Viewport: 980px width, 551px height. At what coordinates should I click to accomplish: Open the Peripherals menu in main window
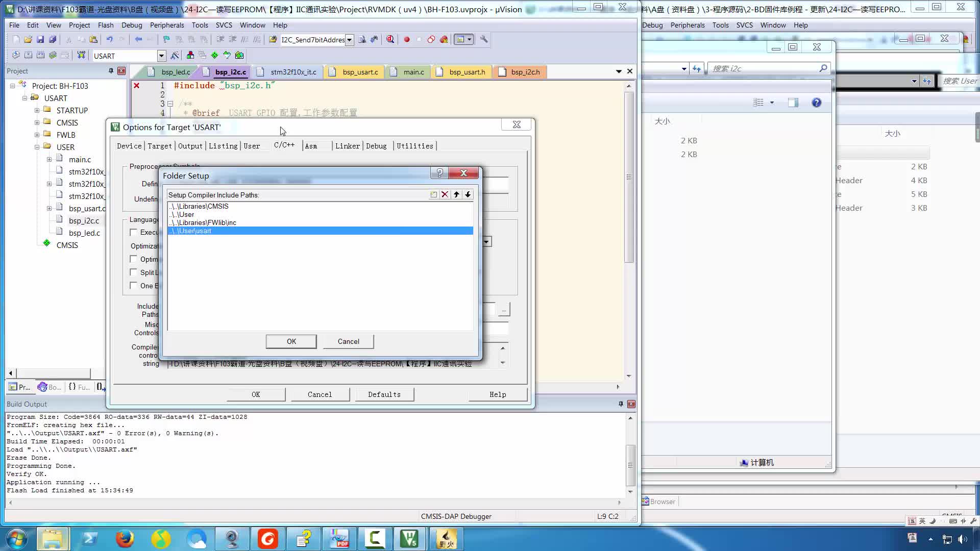click(167, 25)
